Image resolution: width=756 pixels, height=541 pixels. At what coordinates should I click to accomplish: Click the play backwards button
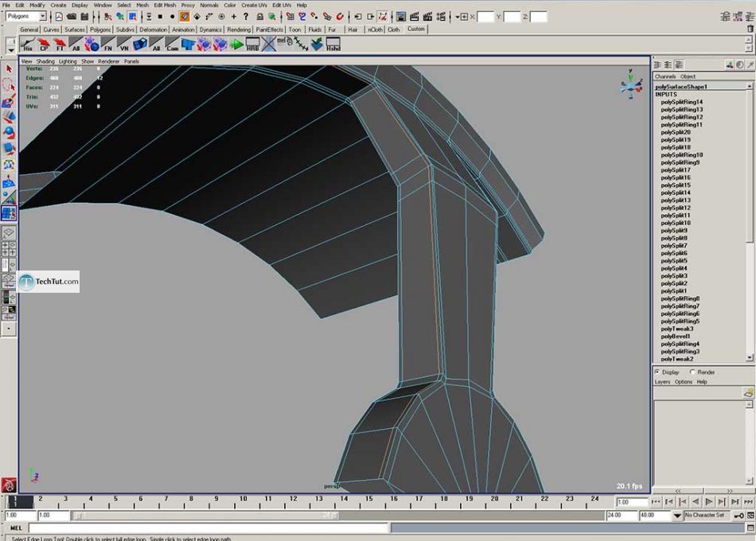[696, 502]
